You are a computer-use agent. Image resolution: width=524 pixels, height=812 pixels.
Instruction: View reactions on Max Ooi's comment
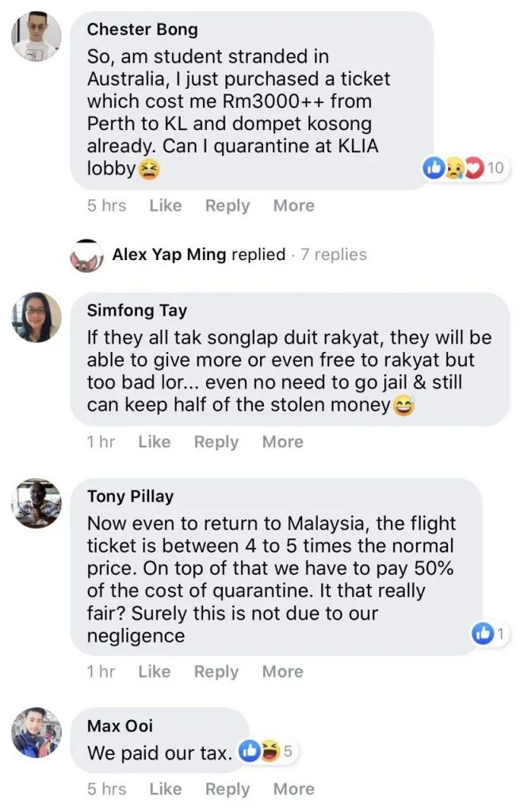pyautogui.click(x=267, y=752)
